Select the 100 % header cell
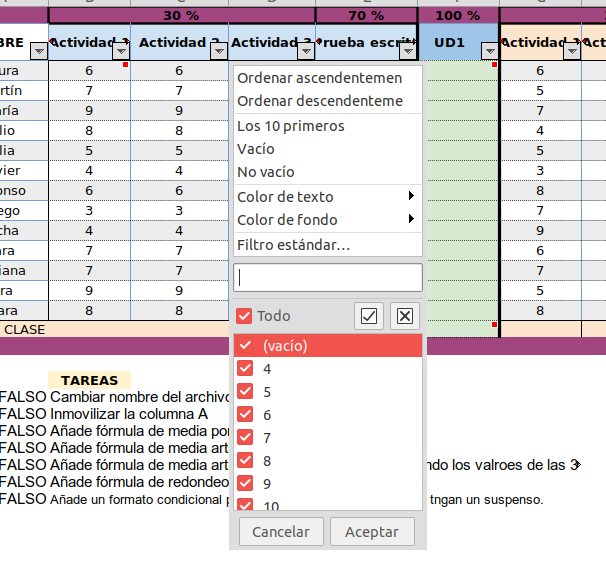606x584 pixels. coord(458,15)
